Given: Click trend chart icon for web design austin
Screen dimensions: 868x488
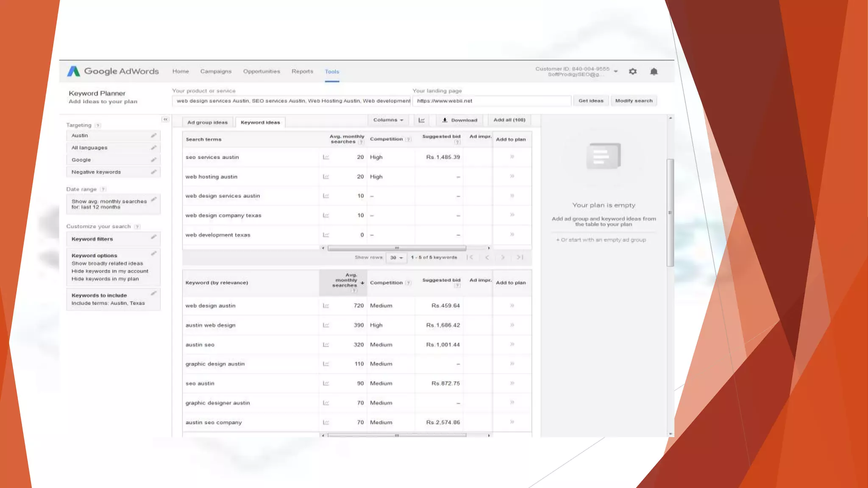Looking at the screenshot, I should pos(325,306).
